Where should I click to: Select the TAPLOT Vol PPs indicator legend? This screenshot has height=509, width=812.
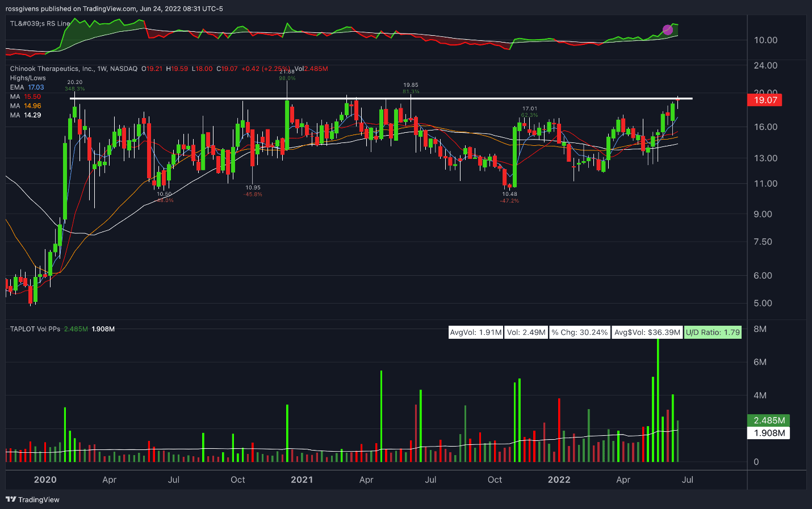tap(34, 328)
